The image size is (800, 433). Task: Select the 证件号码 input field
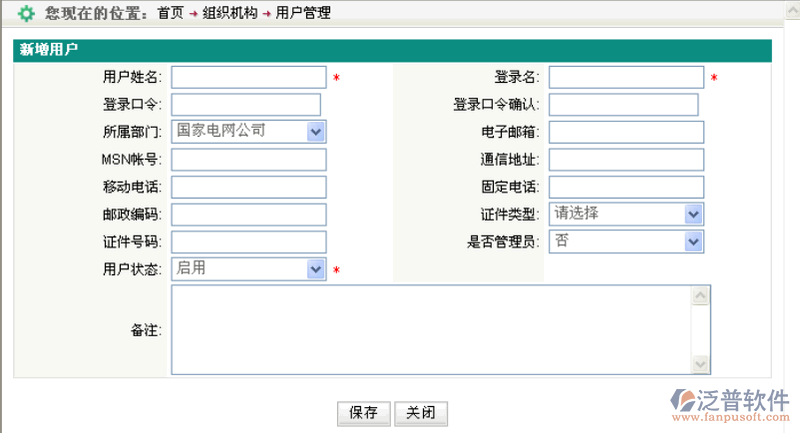pos(248,242)
